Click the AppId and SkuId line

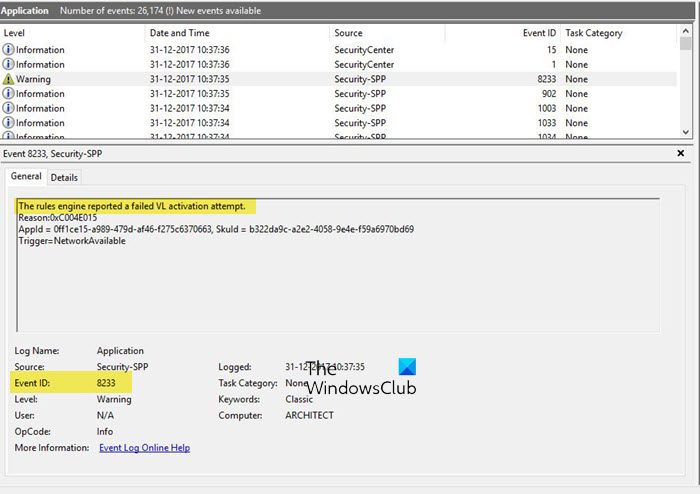[x=216, y=229]
